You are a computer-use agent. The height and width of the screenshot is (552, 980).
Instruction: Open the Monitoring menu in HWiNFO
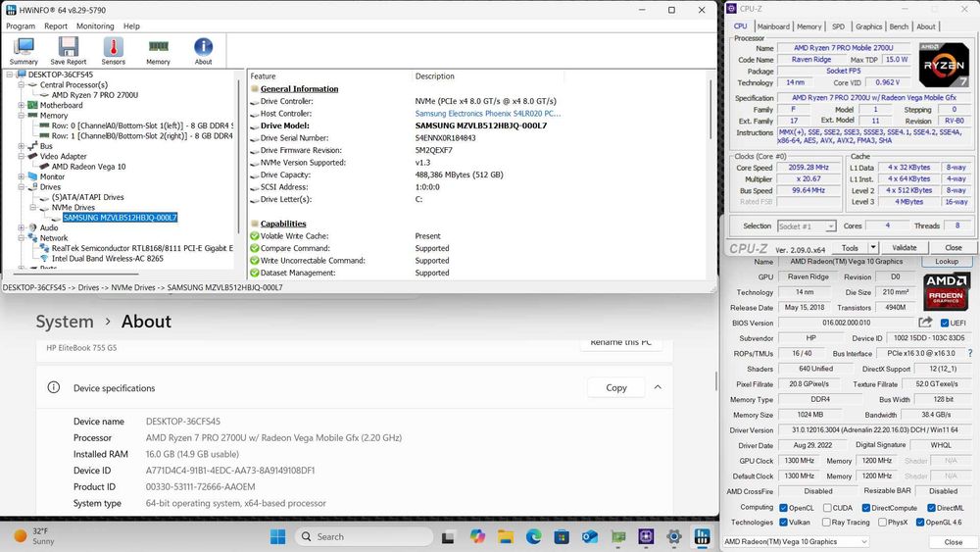click(95, 26)
